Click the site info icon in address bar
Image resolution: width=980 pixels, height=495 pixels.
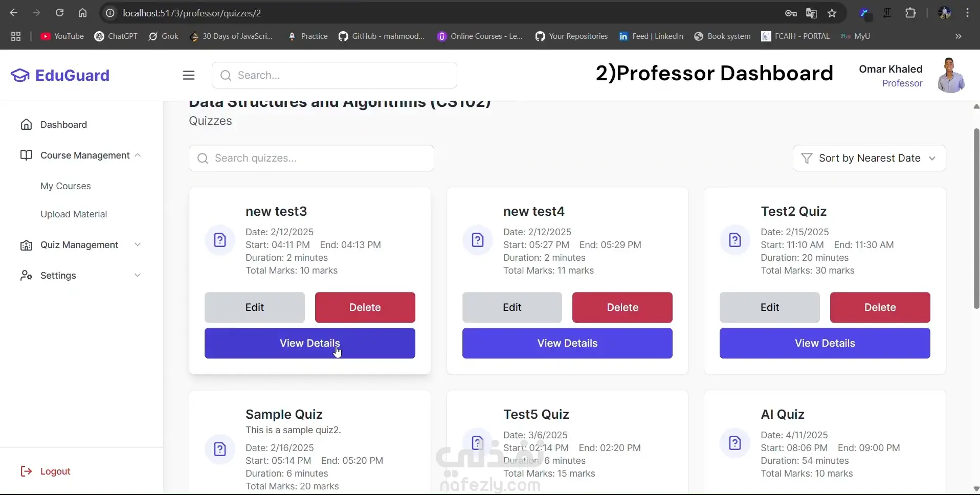[110, 13]
